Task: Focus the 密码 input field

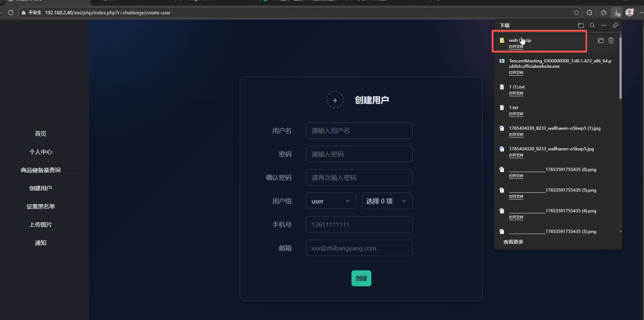Action: [359, 154]
